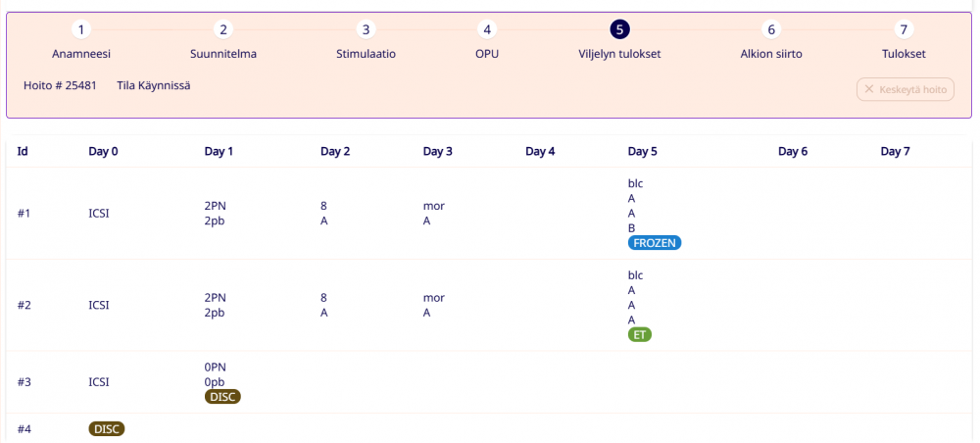Image resolution: width=980 pixels, height=443 pixels.
Task: Select embryo row #2 Id cell
Action: point(24,305)
